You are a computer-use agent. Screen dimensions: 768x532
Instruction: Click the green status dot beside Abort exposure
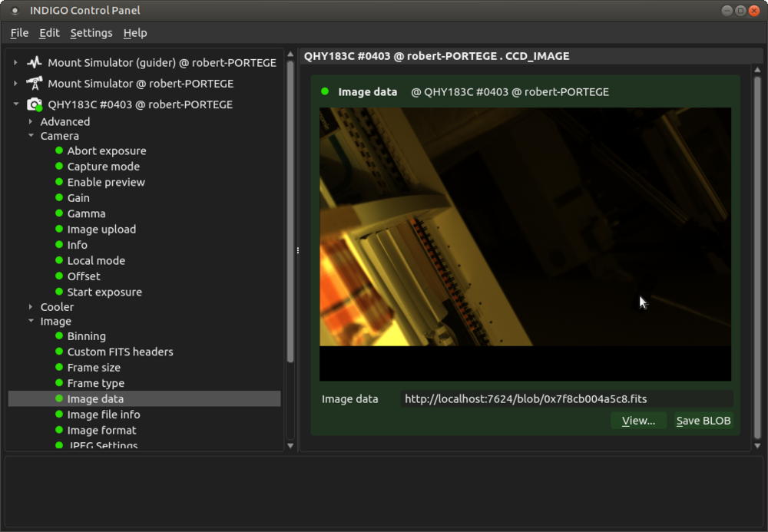[x=59, y=150]
